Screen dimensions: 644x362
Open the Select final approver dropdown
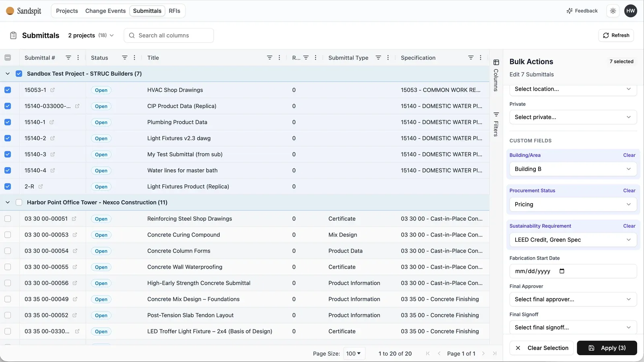coord(573,299)
